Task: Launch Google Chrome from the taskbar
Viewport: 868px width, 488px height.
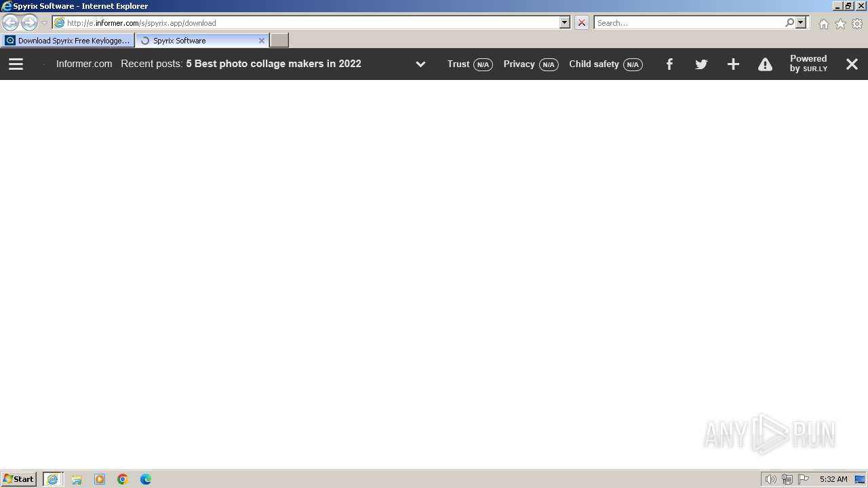Action: coord(123,479)
